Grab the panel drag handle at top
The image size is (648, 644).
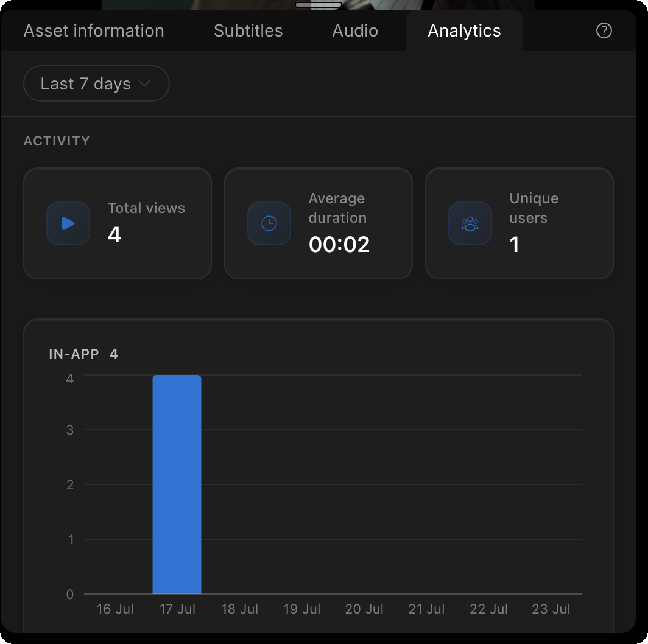318,5
